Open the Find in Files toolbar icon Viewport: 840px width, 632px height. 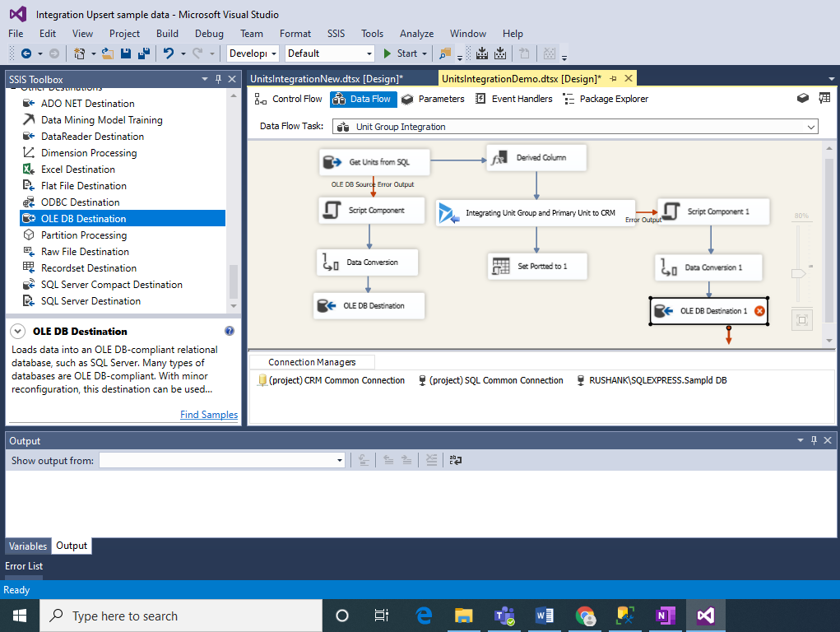coord(445,53)
